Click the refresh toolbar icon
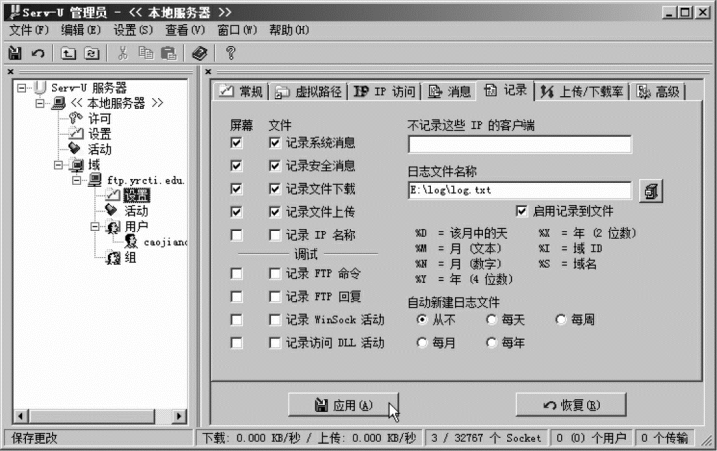 coord(92,54)
